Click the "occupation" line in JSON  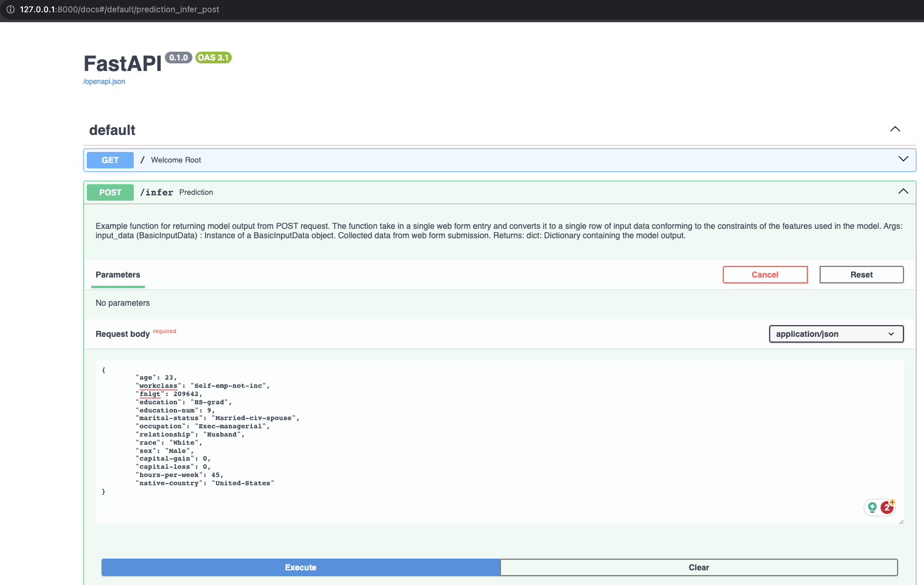pos(203,427)
